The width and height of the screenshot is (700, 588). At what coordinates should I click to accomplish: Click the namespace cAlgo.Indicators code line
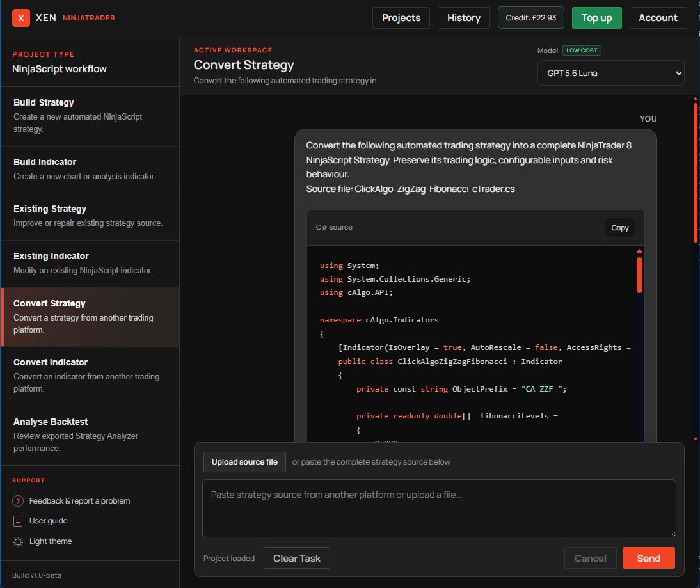pyautogui.click(x=379, y=320)
